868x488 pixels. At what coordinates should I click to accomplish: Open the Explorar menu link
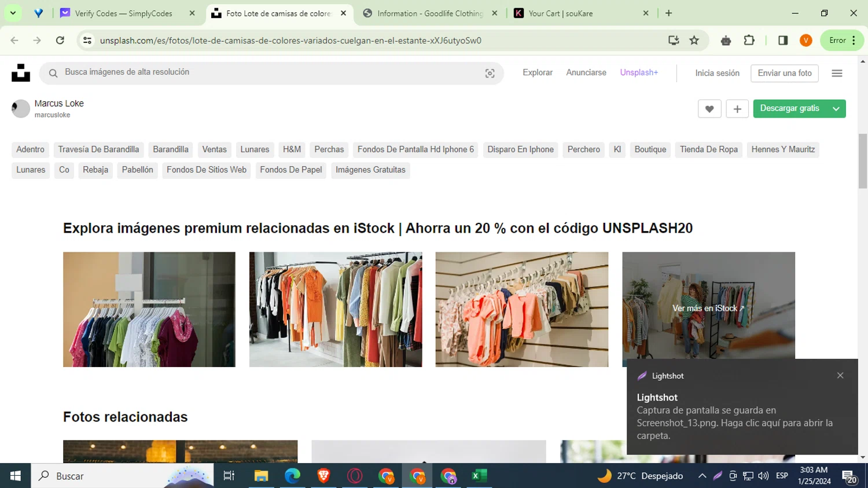(x=538, y=72)
